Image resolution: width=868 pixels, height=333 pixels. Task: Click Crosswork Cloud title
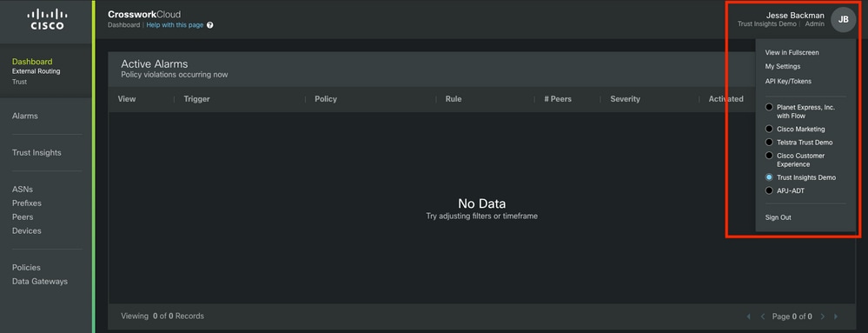pyautogui.click(x=144, y=15)
